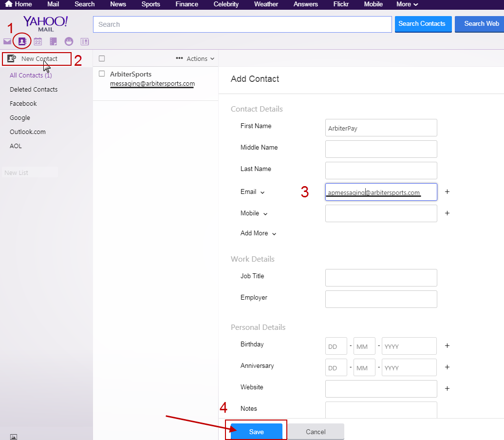Click the three-dots Actions icon
This screenshot has height=440, width=504.
pos(179,58)
